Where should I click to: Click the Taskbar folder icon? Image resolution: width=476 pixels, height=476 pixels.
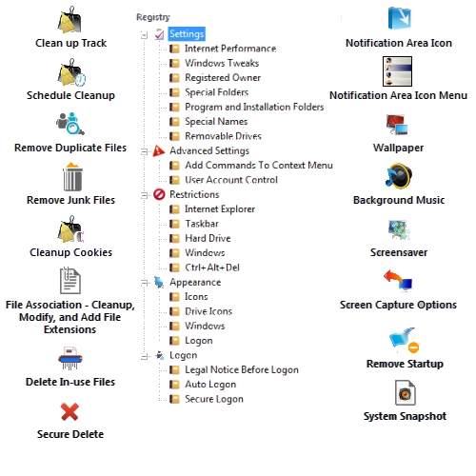tap(174, 224)
